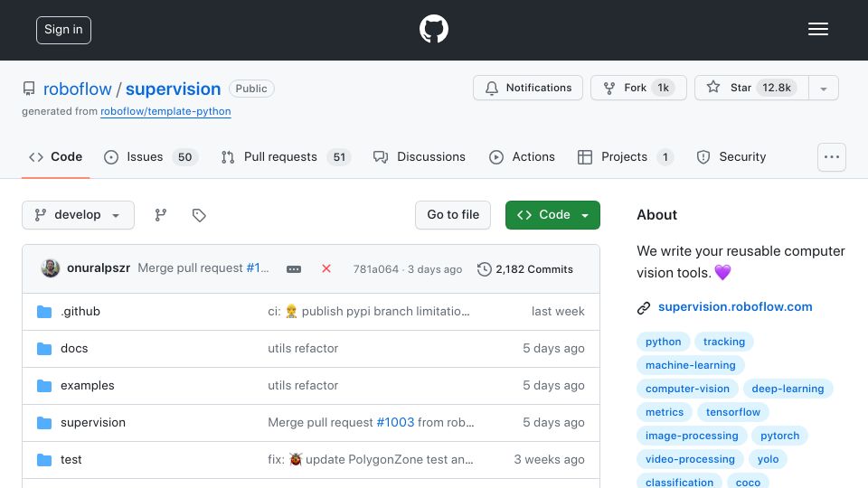Viewport: 868px width, 488px height.
Task: Select the video-processing topic tag
Action: [x=690, y=459]
